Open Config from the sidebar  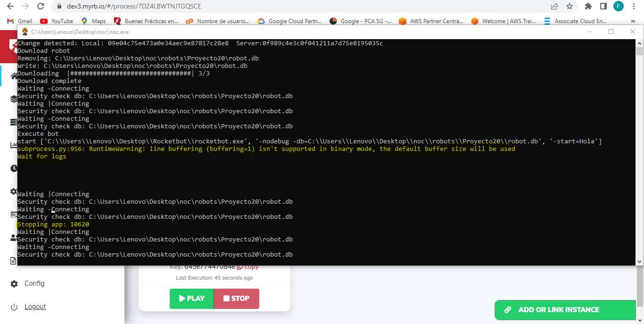click(34, 283)
